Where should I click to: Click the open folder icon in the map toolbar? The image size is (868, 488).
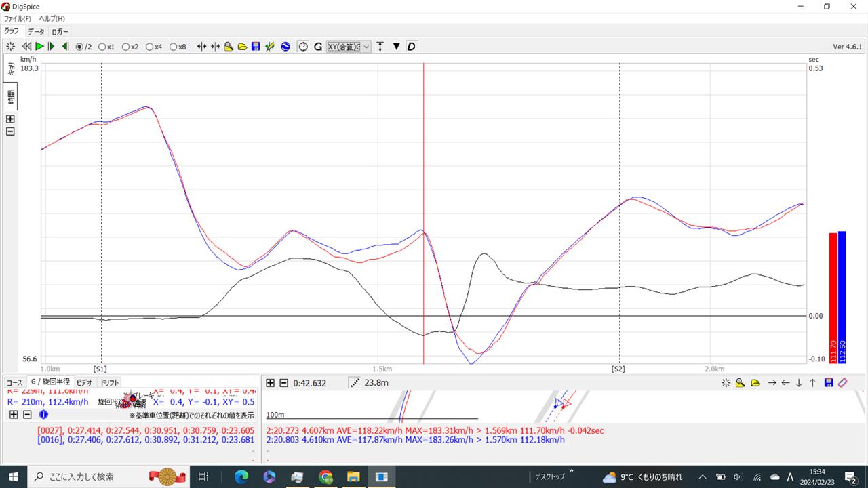755,383
